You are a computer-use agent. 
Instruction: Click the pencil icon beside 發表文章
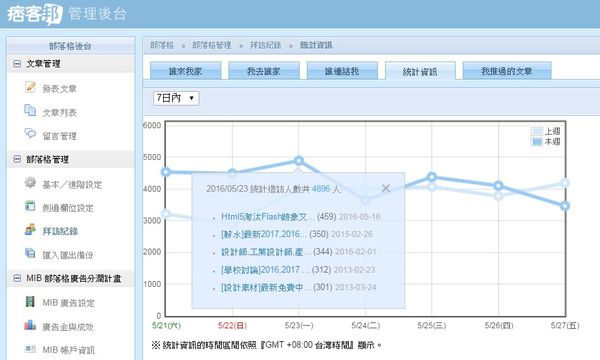pos(30,87)
